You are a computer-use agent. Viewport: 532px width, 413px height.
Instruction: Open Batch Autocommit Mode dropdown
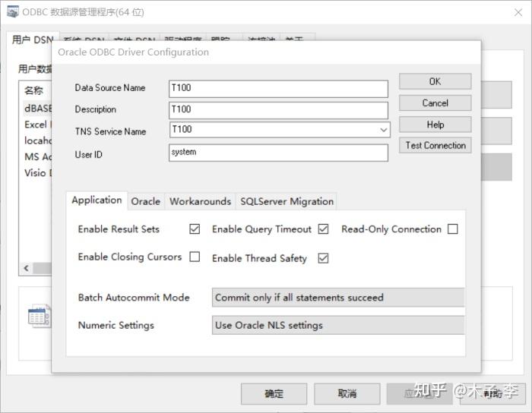338,298
